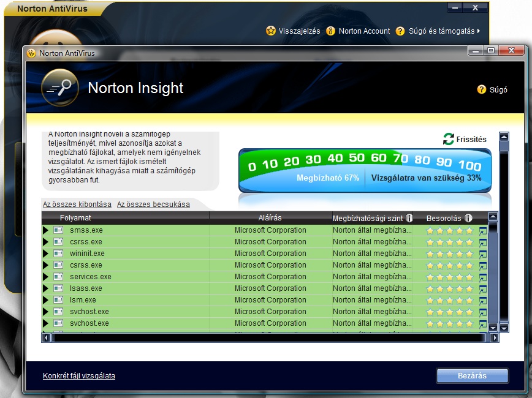Expand the services.exe process row
The image size is (532, 398).
[x=45, y=277]
